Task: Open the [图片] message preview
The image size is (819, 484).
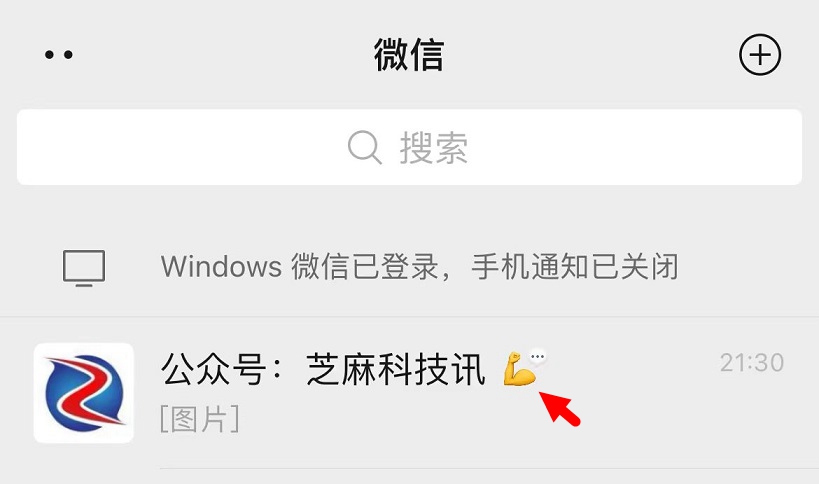Action: 200,419
